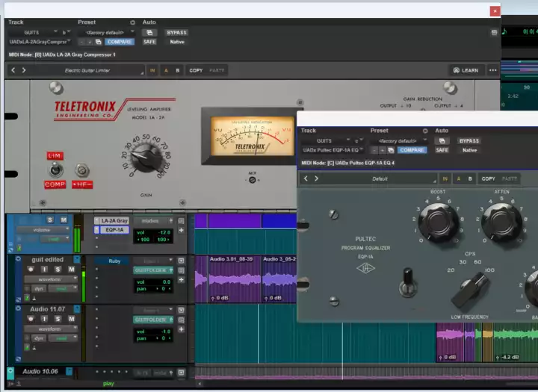Open UADxLA-2AGrayComprsr plugin selector dropdown
This screenshot has height=392, width=538.
pos(40,42)
